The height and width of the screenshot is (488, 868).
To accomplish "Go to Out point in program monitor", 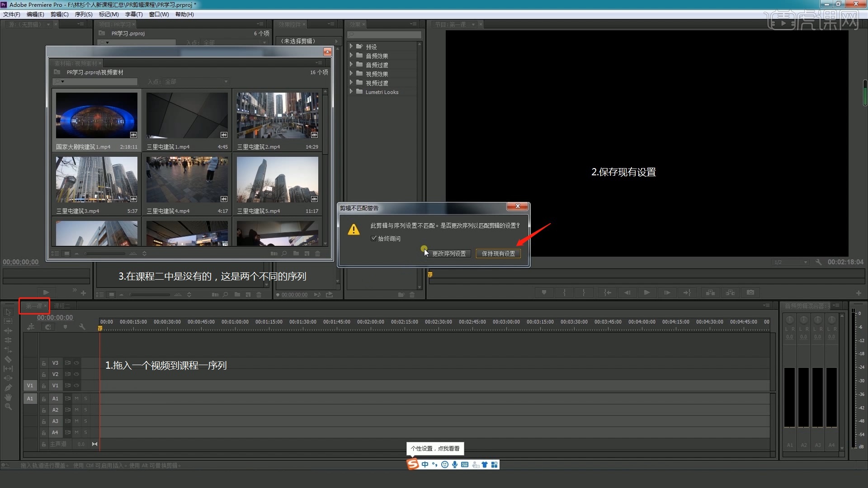I will pyautogui.click(x=687, y=293).
